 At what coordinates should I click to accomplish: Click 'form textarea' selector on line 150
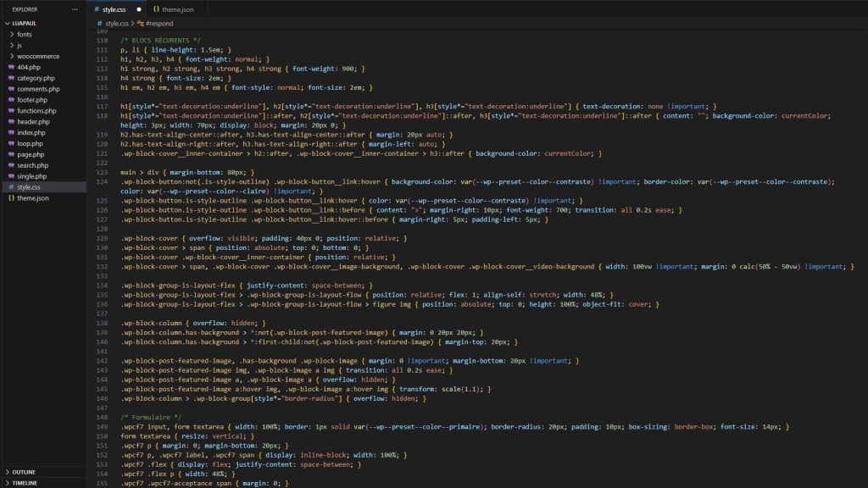[x=145, y=436]
